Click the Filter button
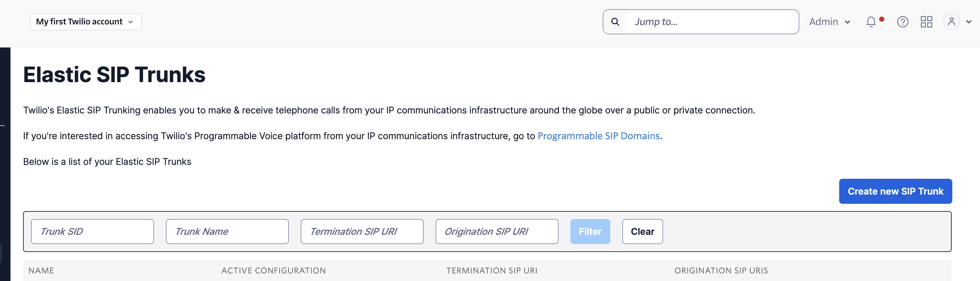 pyautogui.click(x=590, y=231)
